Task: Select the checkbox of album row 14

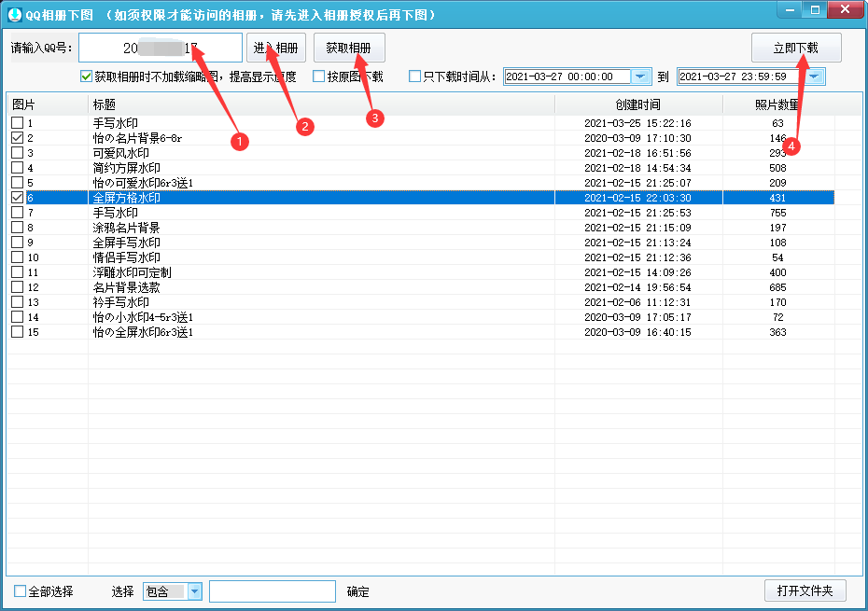Action: 17,317
